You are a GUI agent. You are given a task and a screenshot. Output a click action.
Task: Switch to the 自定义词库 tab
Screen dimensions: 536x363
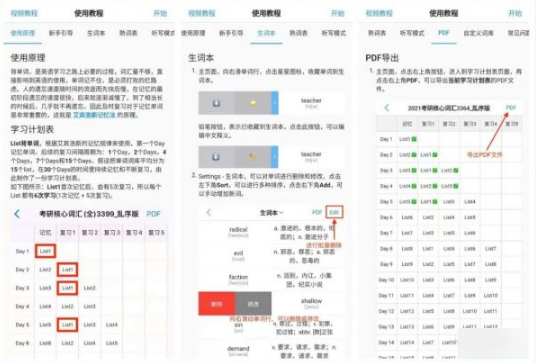click(x=478, y=33)
